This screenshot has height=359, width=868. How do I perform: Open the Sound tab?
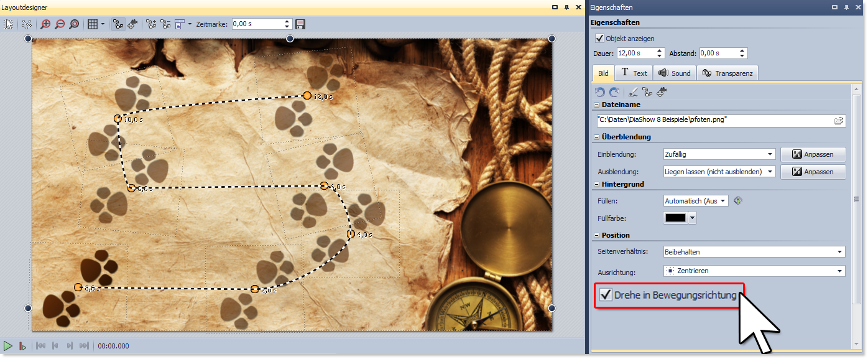pos(674,73)
